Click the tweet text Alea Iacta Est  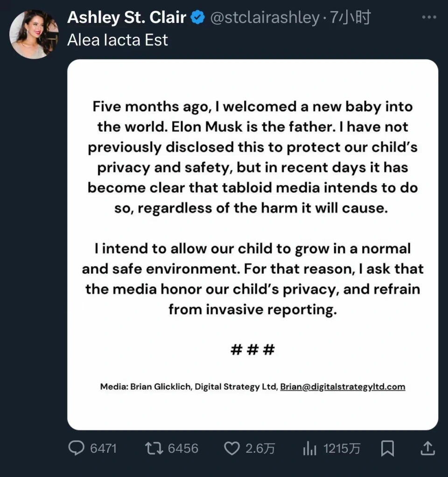[118, 40]
